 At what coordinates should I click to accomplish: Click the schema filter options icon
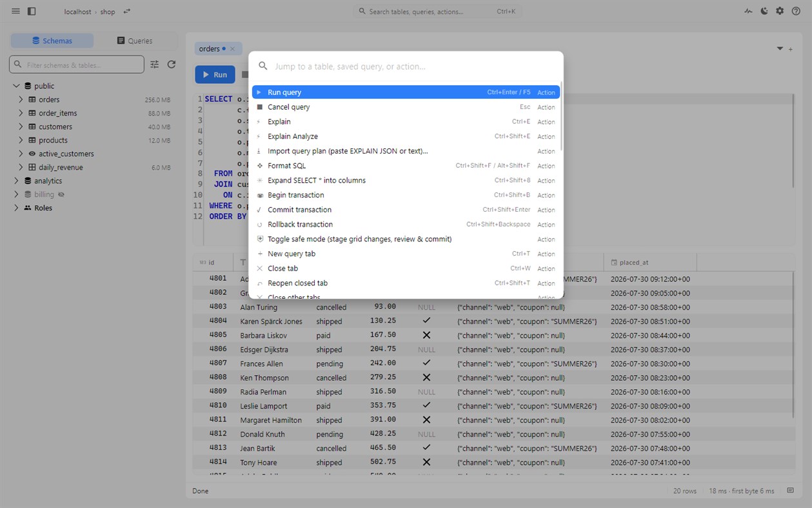(155, 65)
